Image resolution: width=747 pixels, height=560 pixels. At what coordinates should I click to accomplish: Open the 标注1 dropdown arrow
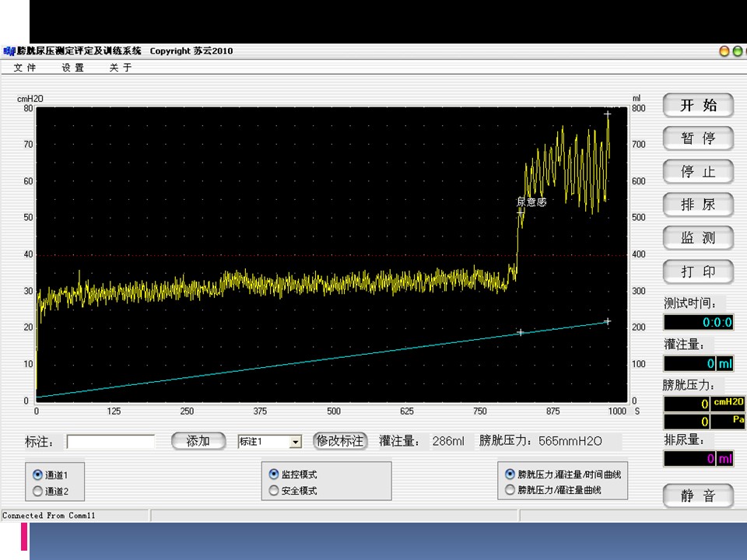pyautogui.click(x=296, y=442)
